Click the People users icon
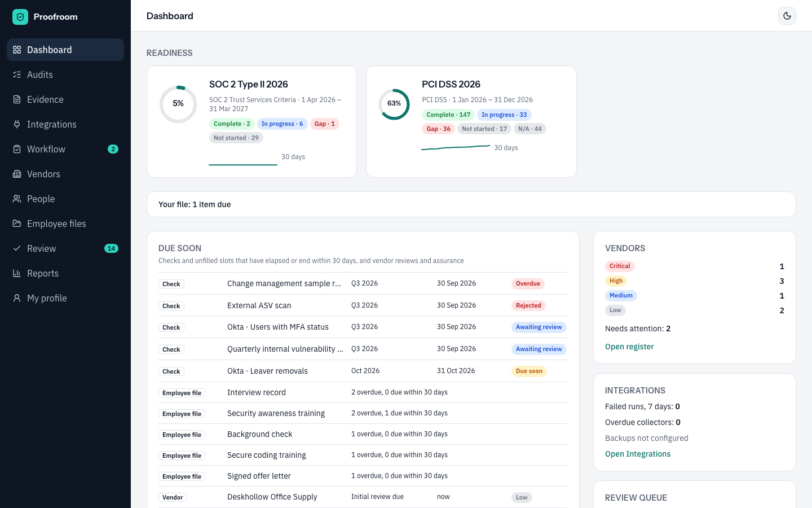 [17, 199]
